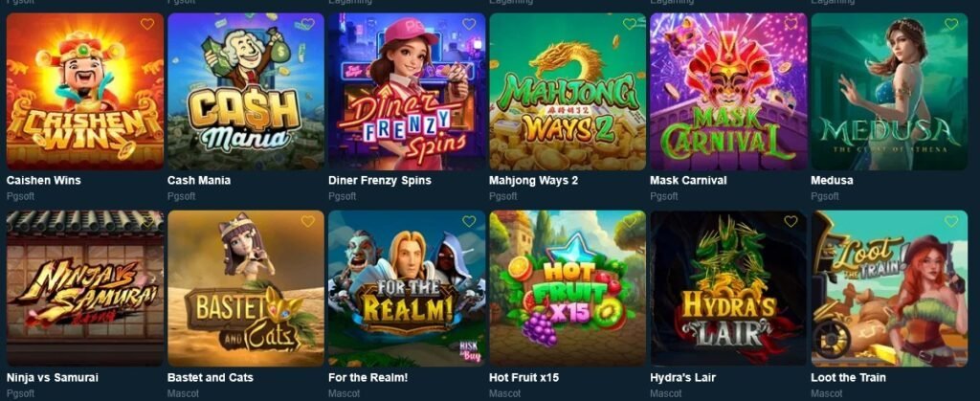Viewport: 980px width, 401px height.
Task: Favorite the Caishen Wins game heart icon
Action: [146, 24]
